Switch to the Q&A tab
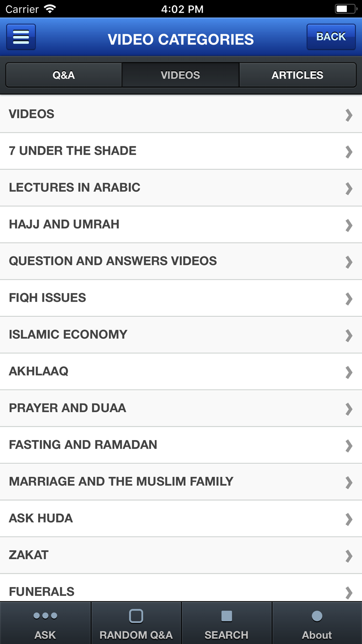The image size is (362, 644). (x=64, y=75)
